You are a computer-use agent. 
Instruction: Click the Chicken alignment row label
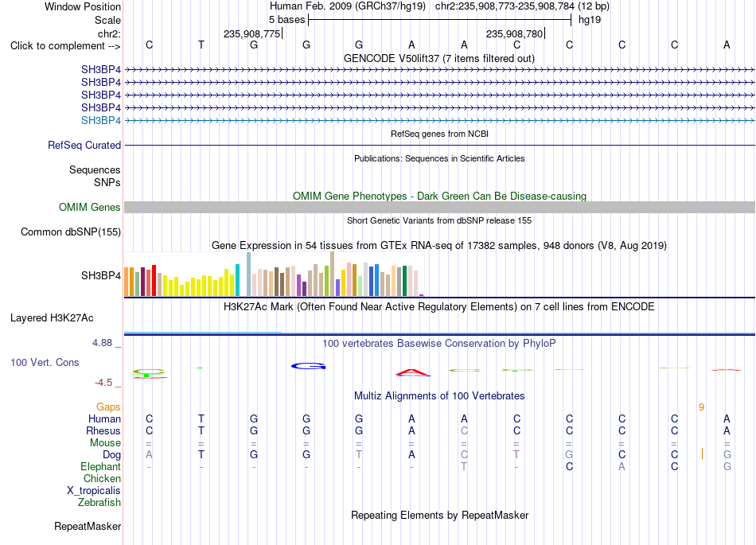click(x=102, y=478)
